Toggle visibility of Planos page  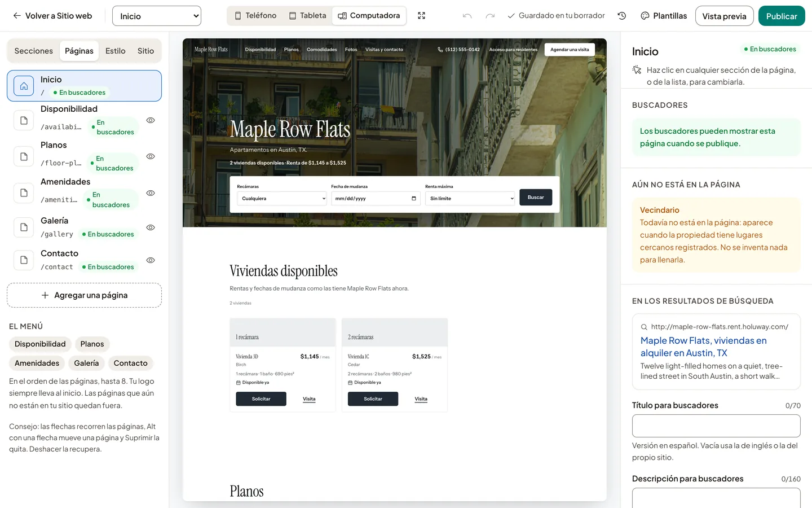151,156
